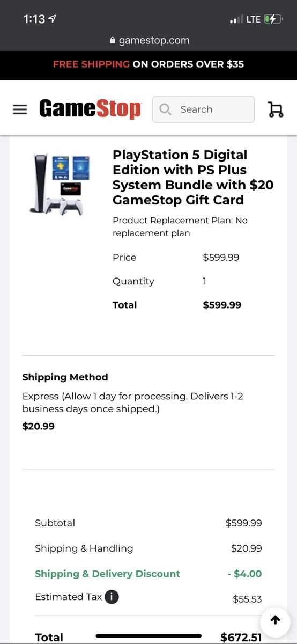Tap the Estimated Tax info icon
Viewport: 297px width, 644px height.
[112, 597]
